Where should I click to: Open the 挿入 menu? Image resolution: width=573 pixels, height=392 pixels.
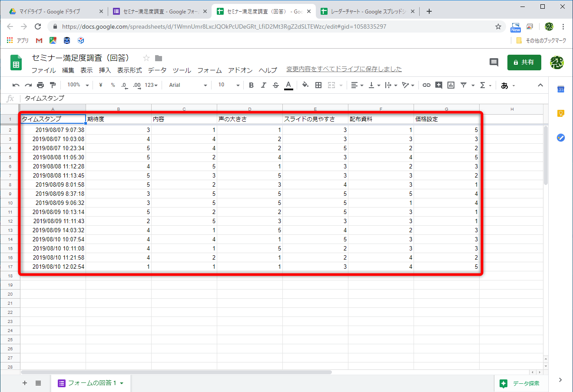coord(105,70)
